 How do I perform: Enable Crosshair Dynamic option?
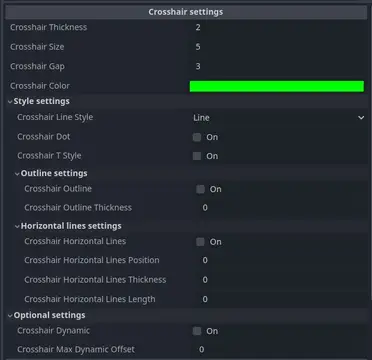tap(197, 331)
